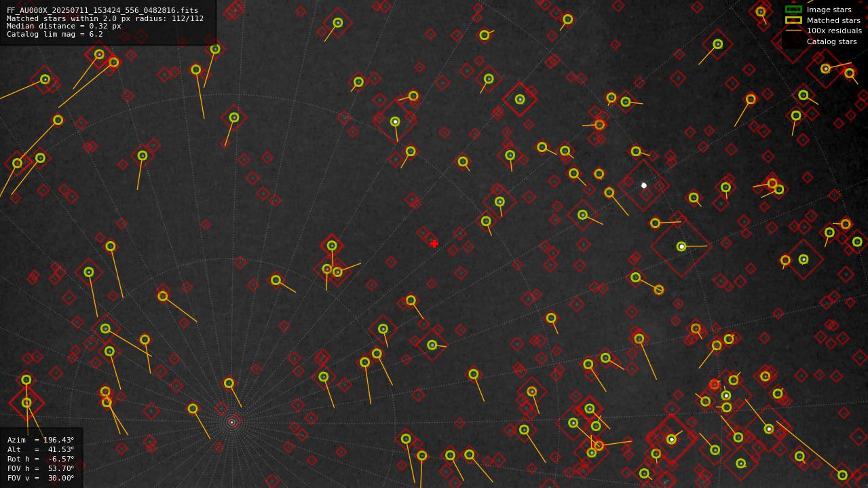The image size is (868, 488).
Task: Click the grid pole concentric circles marker
Action: click(x=231, y=422)
